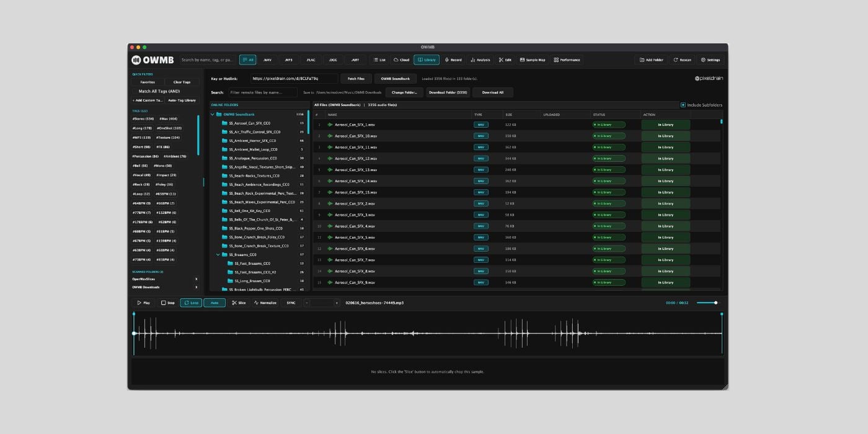Viewport: 868px width, 434px height.
Task: Click the Filter remote files field
Action: pyautogui.click(x=263, y=92)
